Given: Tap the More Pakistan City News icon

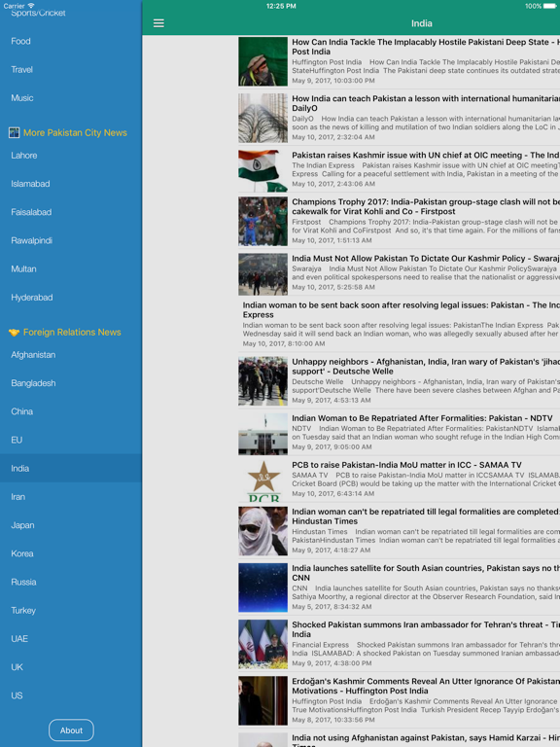Looking at the screenshot, I should (14, 132).
